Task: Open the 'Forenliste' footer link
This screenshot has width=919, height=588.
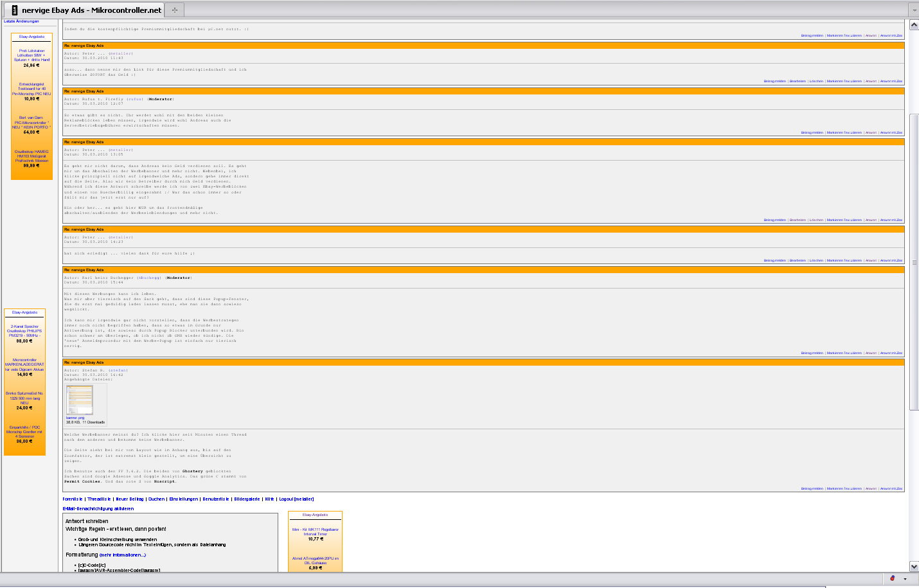Action: point(73,499)
